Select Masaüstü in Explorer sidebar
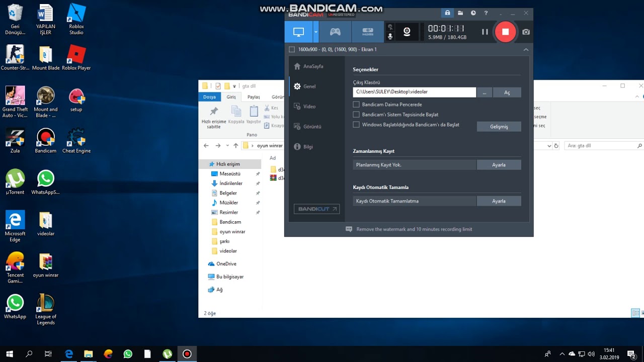The image size is (644, 362). [x=230, y=174]
